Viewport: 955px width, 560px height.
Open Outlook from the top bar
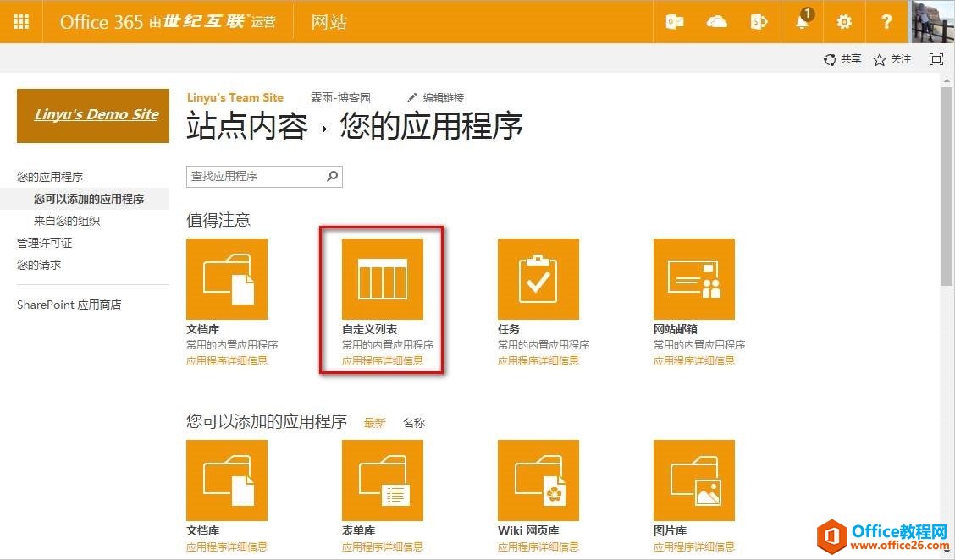(x=675, y=22)
